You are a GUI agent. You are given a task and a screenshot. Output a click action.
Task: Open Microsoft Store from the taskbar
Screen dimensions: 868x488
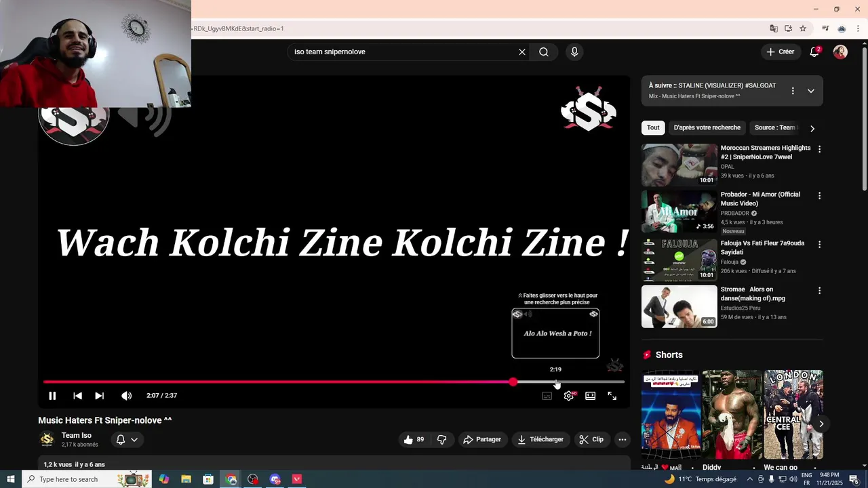pos(208,479)
